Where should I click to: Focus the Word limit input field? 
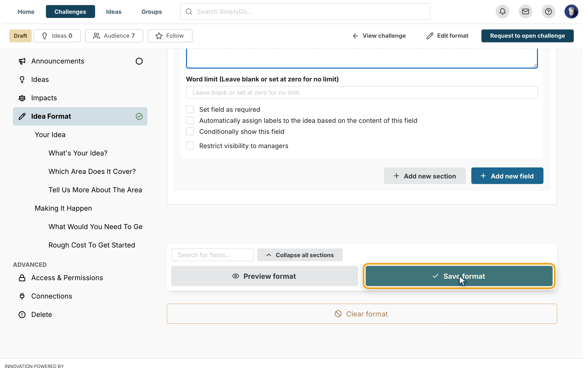point(362,92)
